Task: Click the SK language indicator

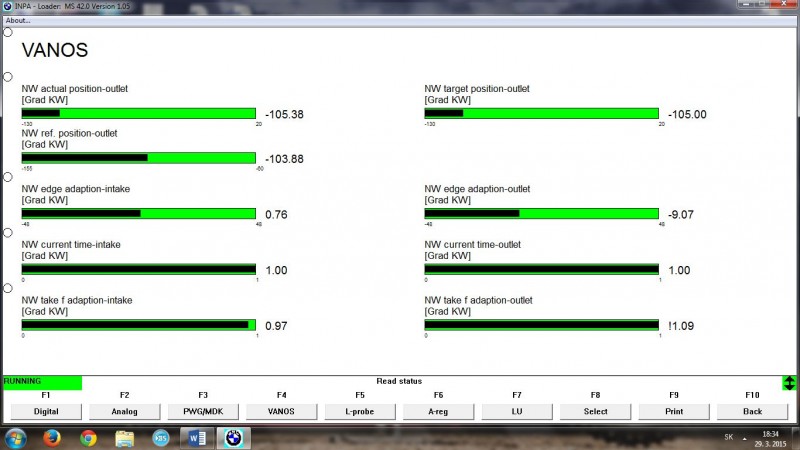Action: (x=729, y=437)
